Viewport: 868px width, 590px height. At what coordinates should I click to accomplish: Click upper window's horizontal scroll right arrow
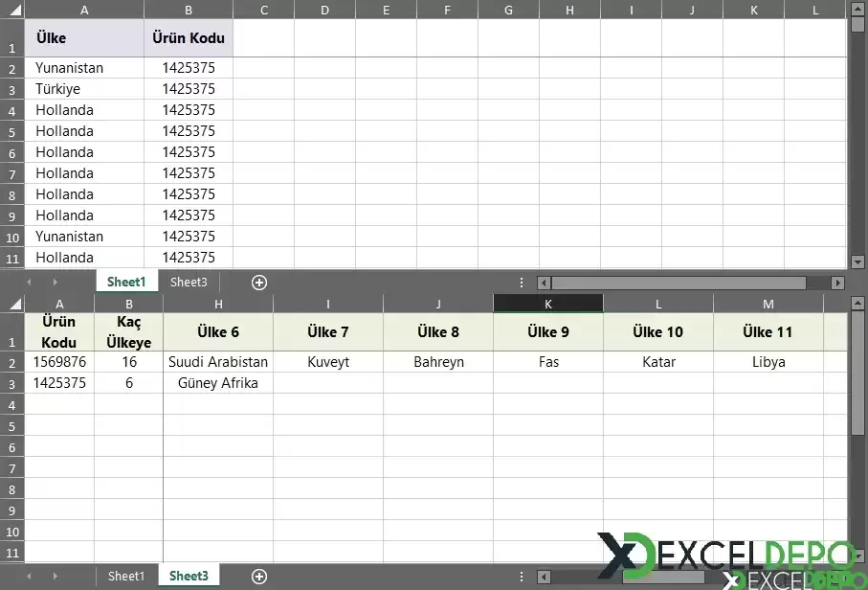point(837,283)
